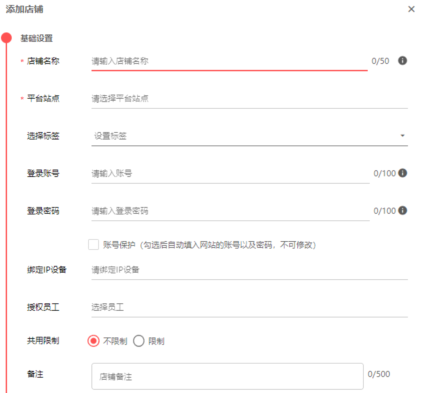
Task: Click the 基础设置 section heading
Action: pyautogui.click(x=37, y=38)
